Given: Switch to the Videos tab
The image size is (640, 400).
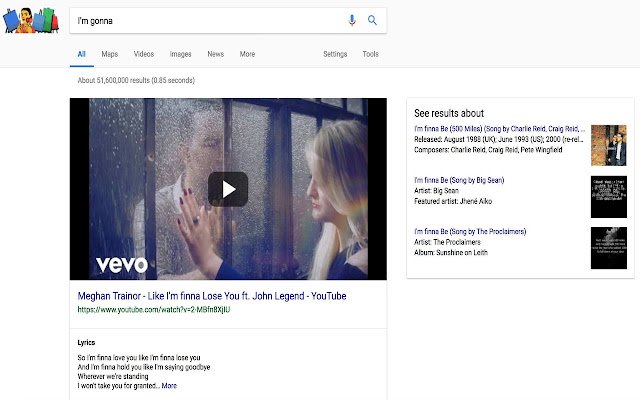Looking at the screenshot, I should 144,54.
